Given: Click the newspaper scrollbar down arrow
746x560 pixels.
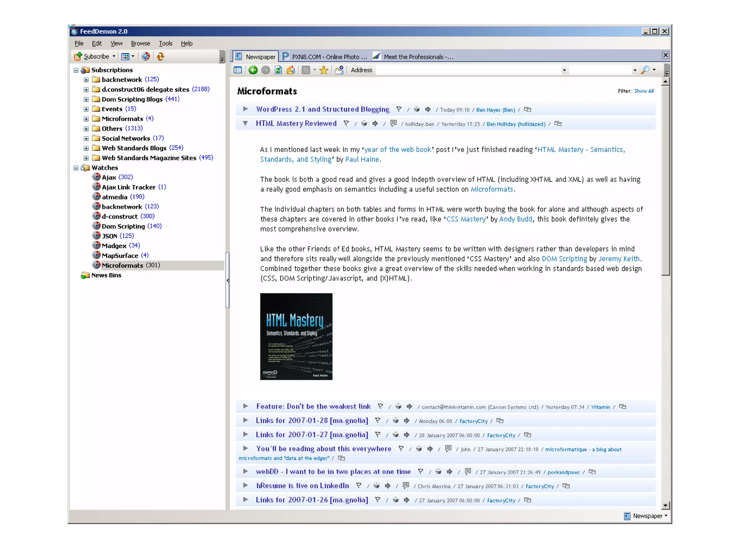Looking at the screenshot, I should (665, 505).
